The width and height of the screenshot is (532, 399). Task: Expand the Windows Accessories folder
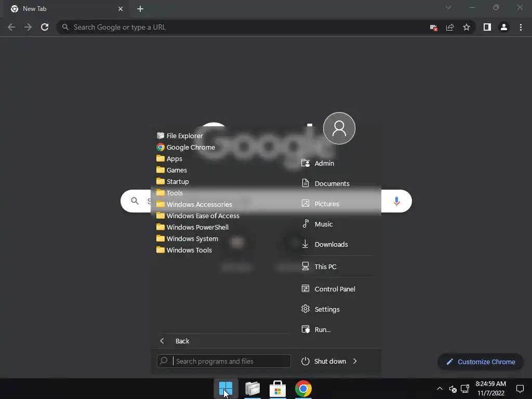pyautogui.click(x=194, y=204)
